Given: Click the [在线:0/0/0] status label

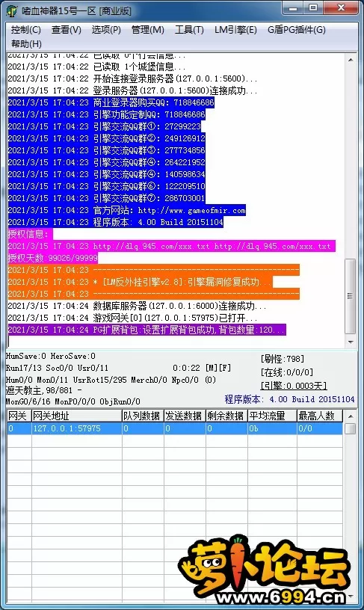Looking at the screenshot, I should (x=286, y=372).
